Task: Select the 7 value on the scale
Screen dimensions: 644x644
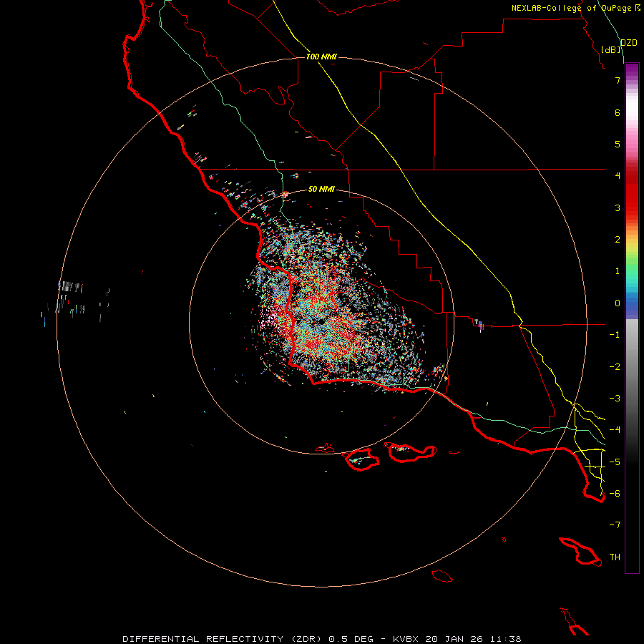Action: pyautogui.click(x=618, y=80)
